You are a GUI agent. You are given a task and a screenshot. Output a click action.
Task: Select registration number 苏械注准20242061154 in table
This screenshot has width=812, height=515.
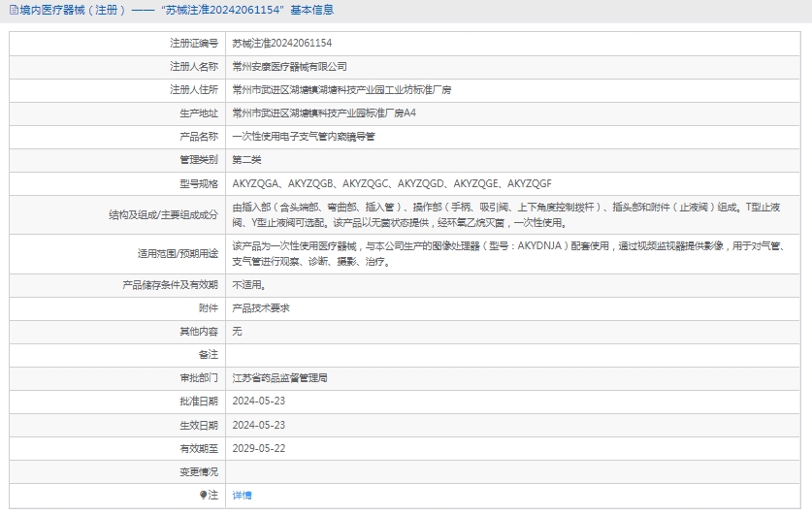(282, 44)
